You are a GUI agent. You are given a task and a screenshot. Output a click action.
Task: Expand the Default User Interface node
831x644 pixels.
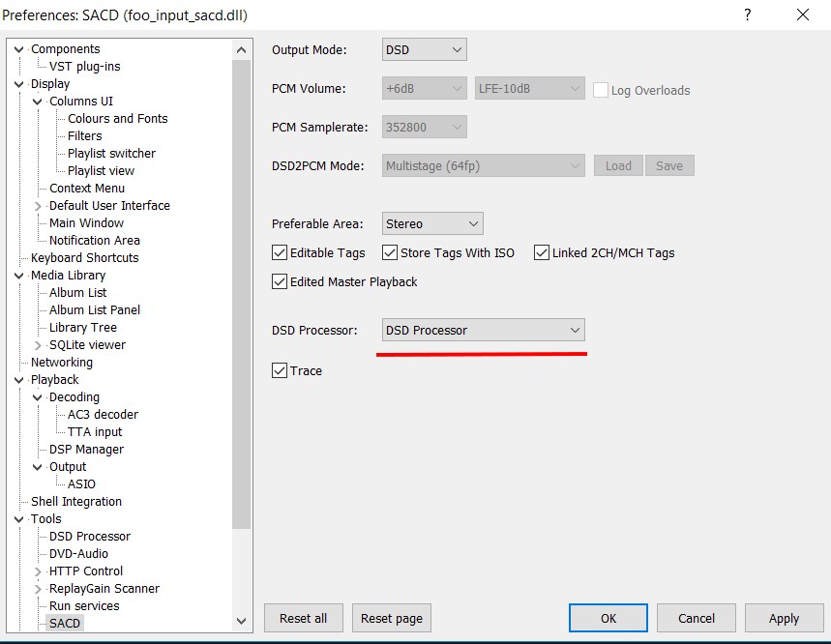(38, 206)
